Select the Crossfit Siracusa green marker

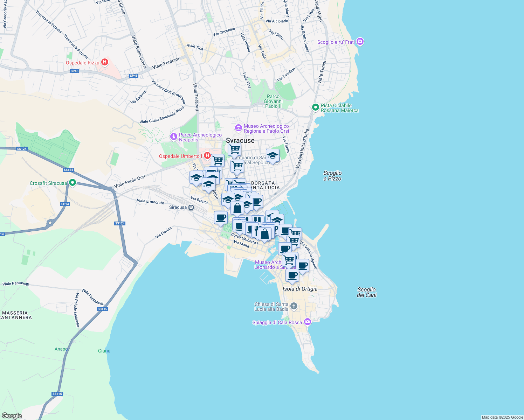point(73,183)
